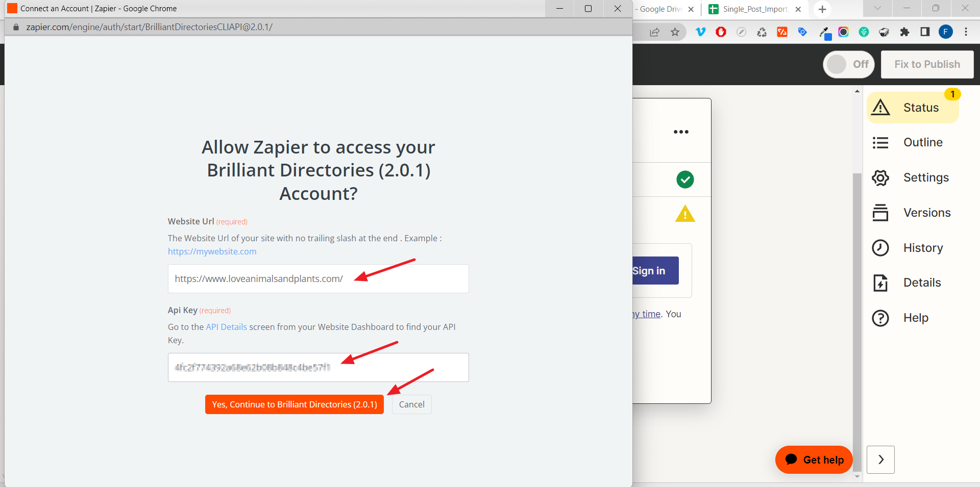Toggle the Chrome side panel icon
The width and height of the screenshot is (980, 487).
click(925, 32)
